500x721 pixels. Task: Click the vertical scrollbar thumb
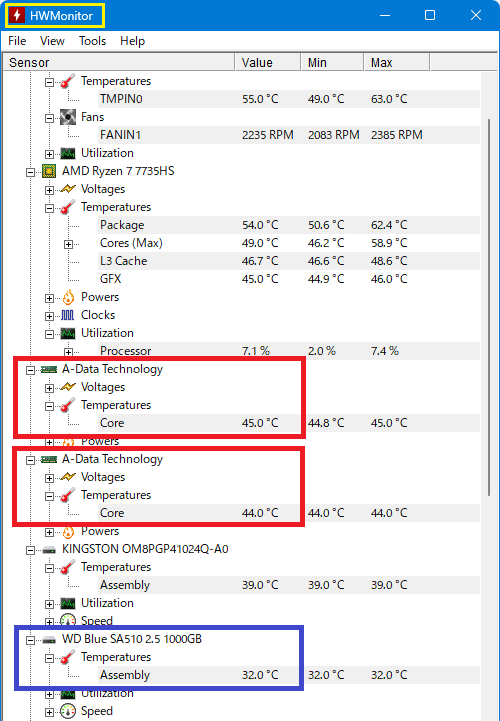coord(489,307)
